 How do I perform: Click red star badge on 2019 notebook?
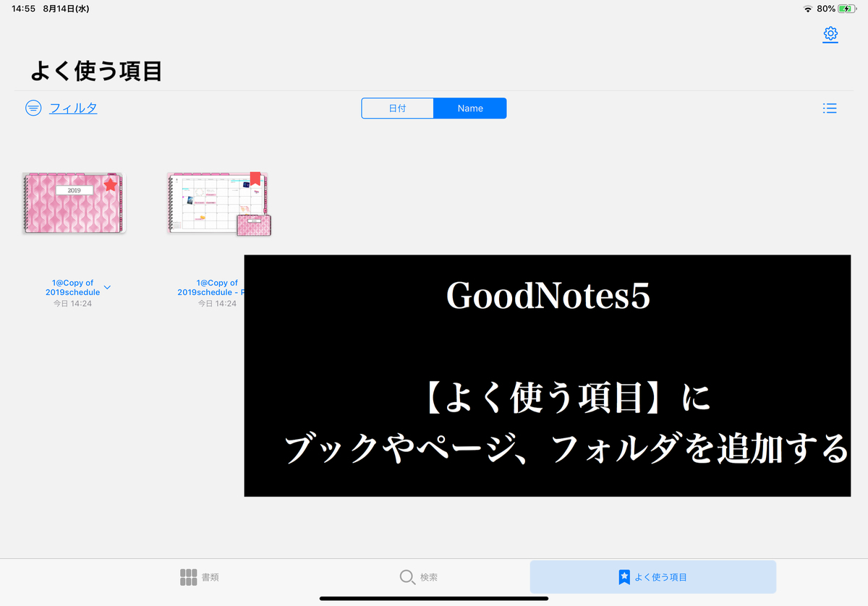(x=110, y=185)
